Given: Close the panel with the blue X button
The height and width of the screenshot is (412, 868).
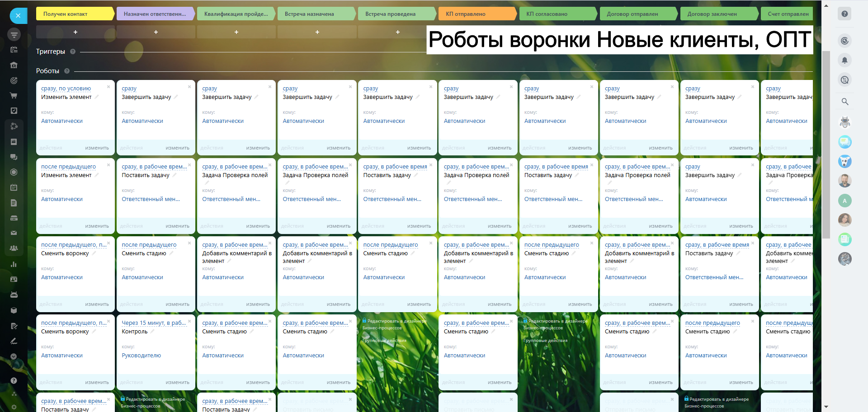Looking at the screenshot, I should (x=18, y=15).
